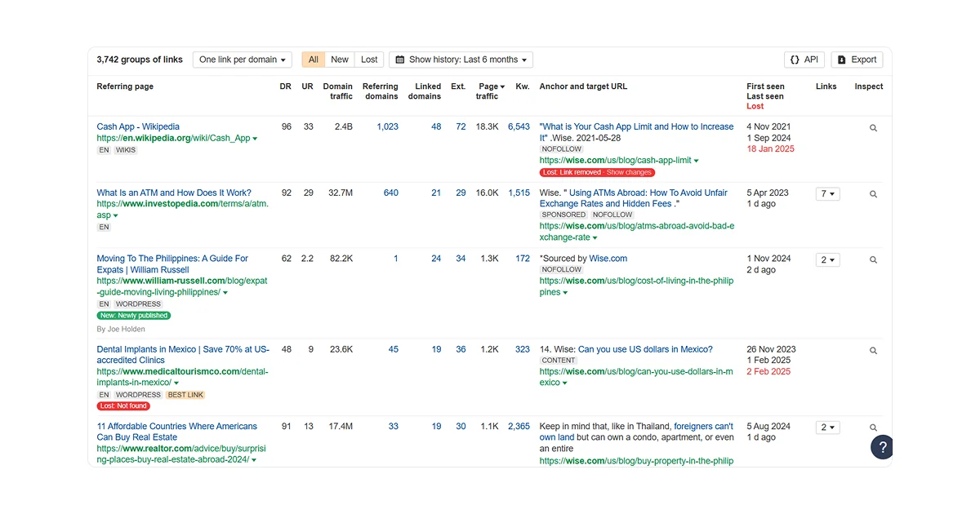This screenshot has width=980, height=514.
Task: Click the New: Newly published badge
Action: [x=134, y=316]
